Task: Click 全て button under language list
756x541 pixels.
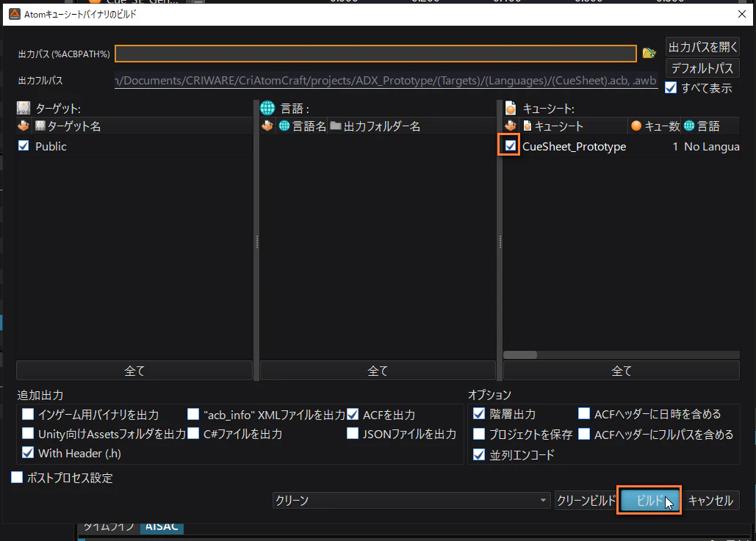Action: click(378, 371)
